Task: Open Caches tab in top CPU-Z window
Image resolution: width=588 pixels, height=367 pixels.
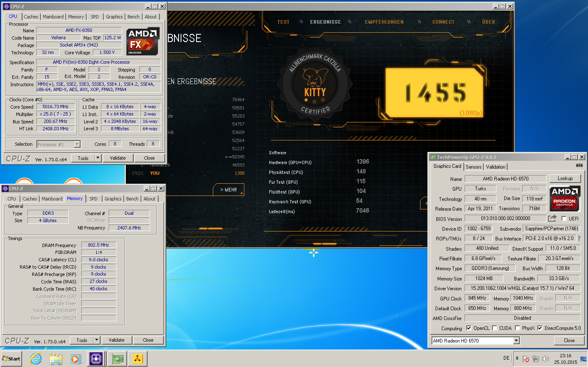Action: [31, 17]
